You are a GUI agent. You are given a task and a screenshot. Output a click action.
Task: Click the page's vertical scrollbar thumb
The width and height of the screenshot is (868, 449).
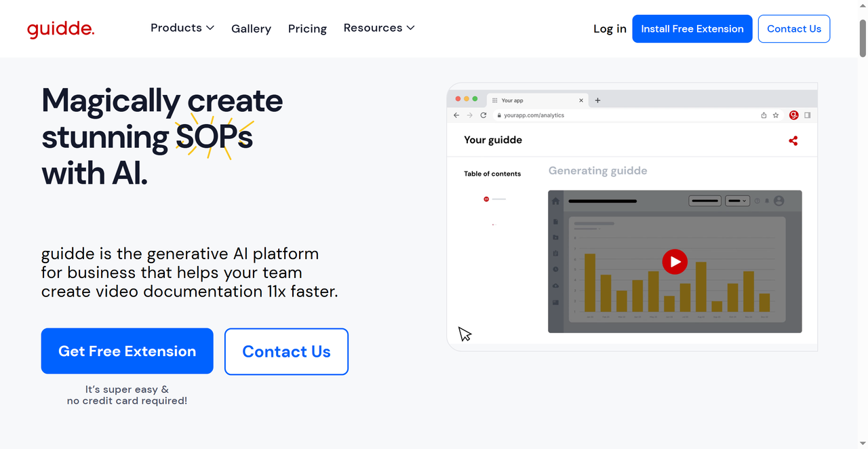click(863, 38)
